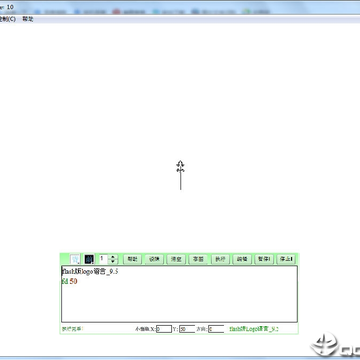
Task: Click the 执行 run button
Action: [x=220, y=259]
